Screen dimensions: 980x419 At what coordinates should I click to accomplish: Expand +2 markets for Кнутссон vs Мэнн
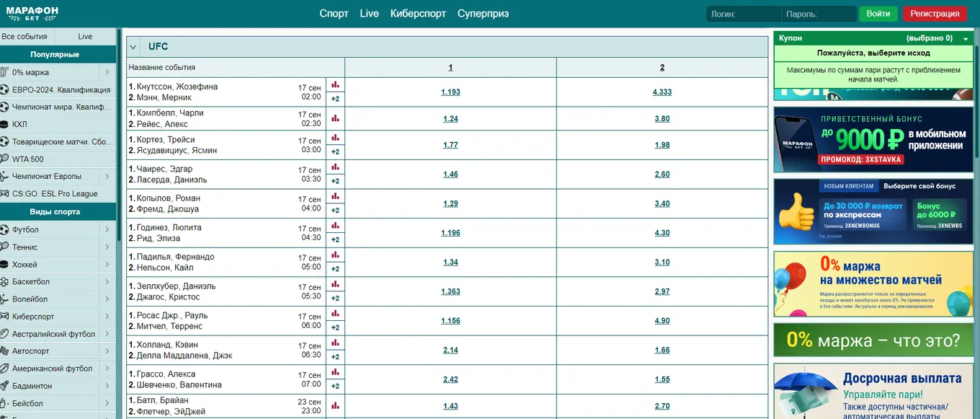[x=335, y=99]
